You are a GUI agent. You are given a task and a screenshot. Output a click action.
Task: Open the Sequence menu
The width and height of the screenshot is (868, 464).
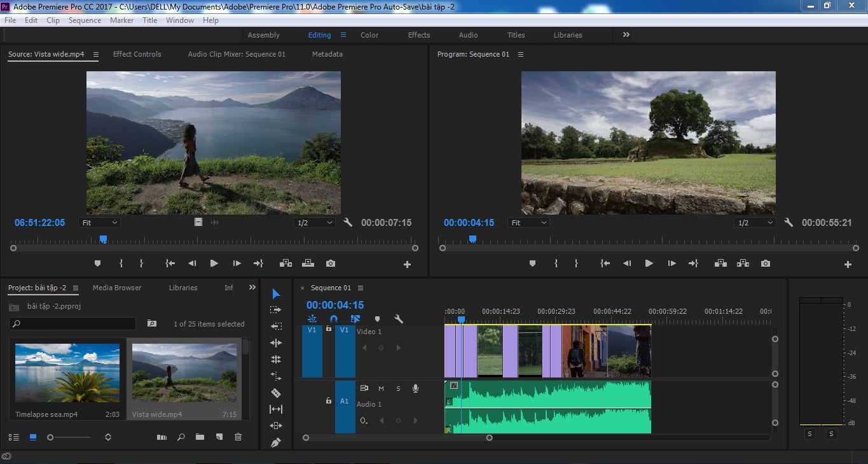[x=85, y=20]
